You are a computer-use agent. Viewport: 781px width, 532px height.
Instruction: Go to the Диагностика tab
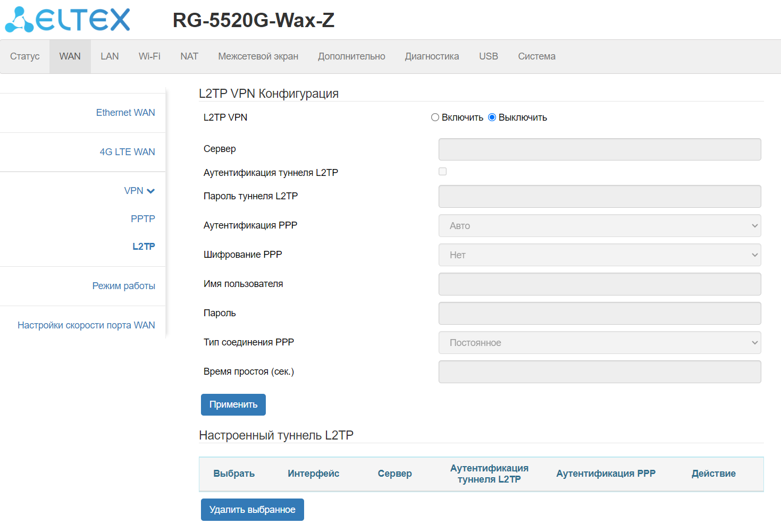(432, 56)
